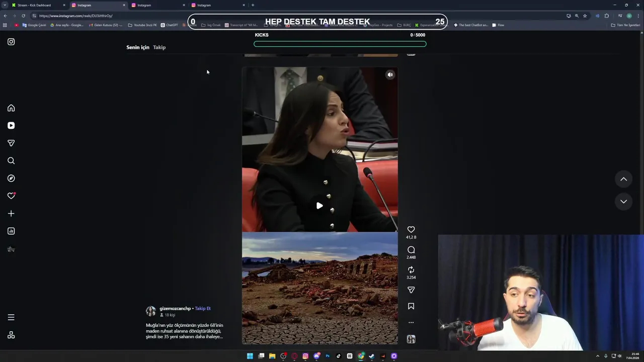Open comments on the reel
Screen dimensions: 644x362
point(411,250)
